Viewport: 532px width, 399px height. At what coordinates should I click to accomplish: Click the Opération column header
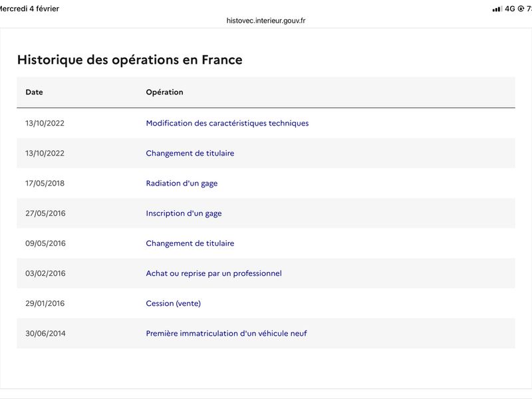[x=165, y=92]
